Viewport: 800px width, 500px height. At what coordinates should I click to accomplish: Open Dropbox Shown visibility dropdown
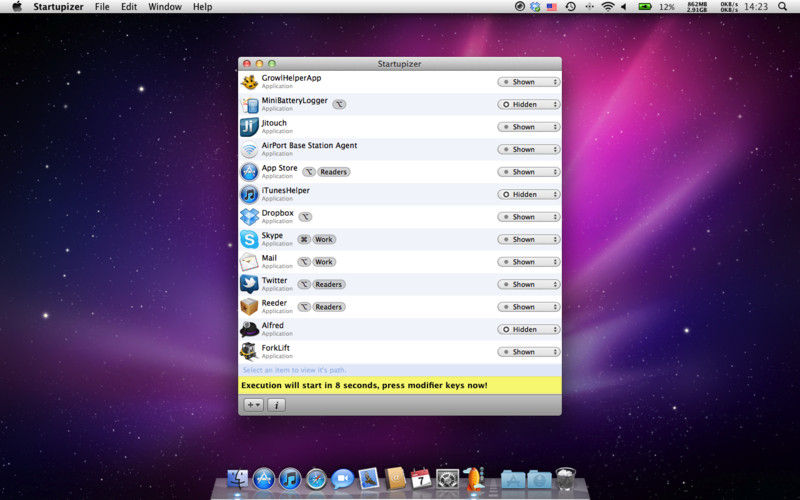[x=529, y=217]
